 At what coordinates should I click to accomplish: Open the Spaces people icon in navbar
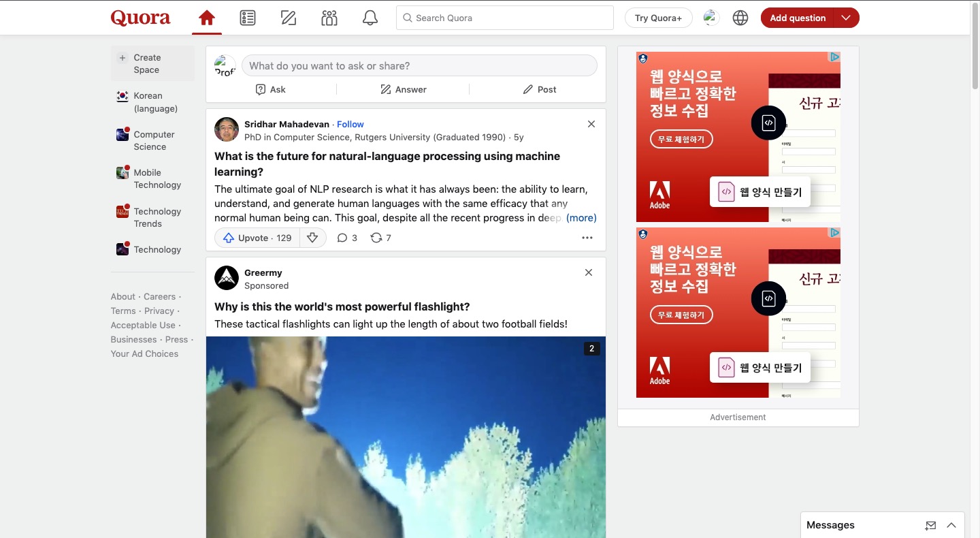coord(329,18)
